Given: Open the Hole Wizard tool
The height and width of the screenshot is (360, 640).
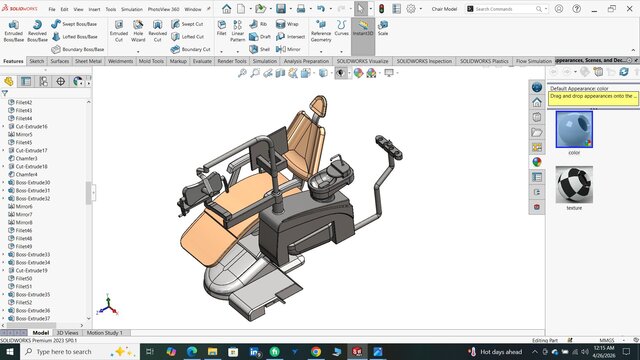Looking at the screenshot, I should pyautogui.click(x=138, y=31).
